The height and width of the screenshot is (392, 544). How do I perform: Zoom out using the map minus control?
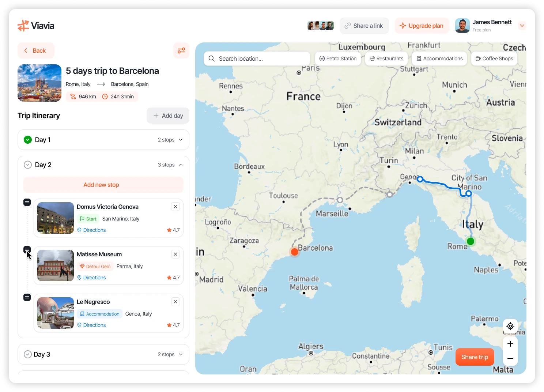pyautogui.click(x=510, y=358)
